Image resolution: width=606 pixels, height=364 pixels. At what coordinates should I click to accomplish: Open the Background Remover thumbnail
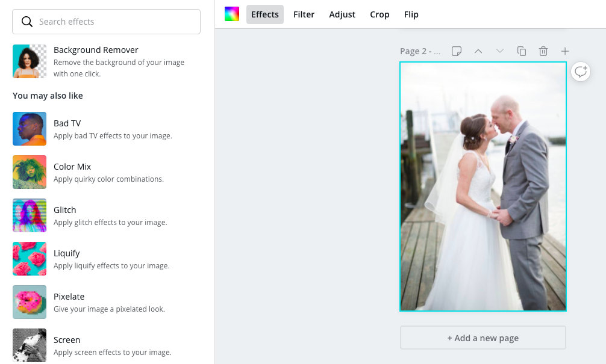(x=30, y=61)
